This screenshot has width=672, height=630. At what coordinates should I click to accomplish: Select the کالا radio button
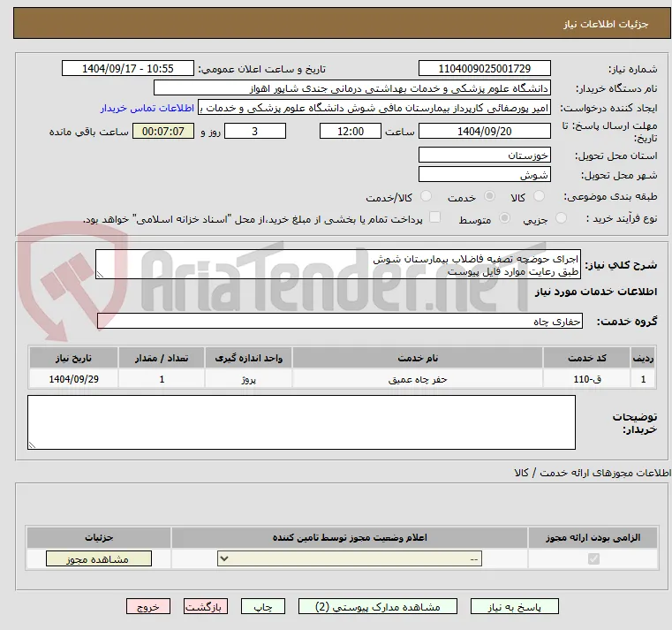click(x=539, y=196)
